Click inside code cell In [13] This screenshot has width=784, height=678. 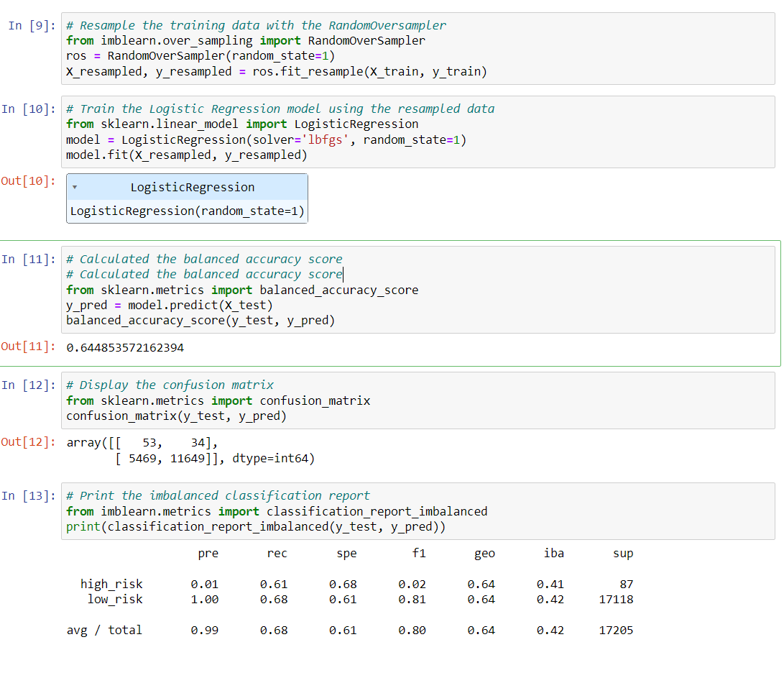[x=418, y=511]
